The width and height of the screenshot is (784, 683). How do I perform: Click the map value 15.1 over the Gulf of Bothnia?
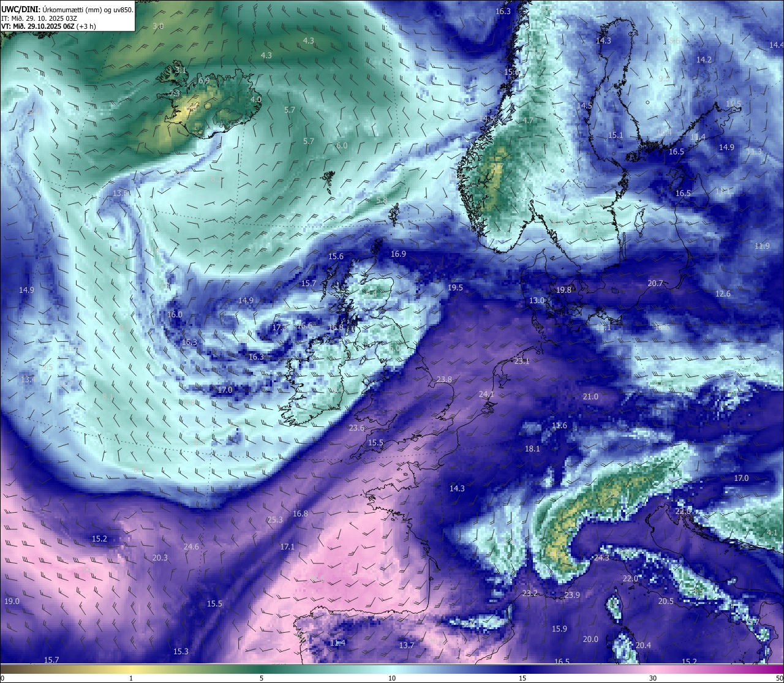[616, 135]
